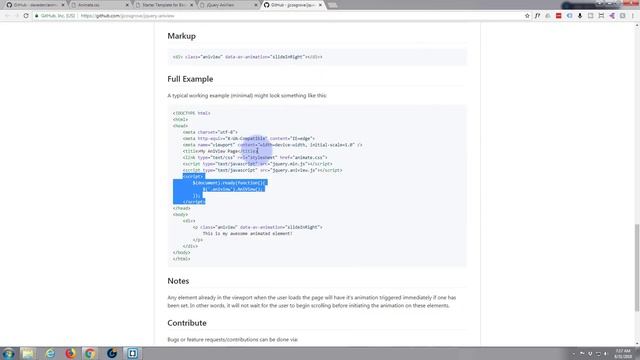Click the volume icon in system tray
640x360 pixels.
pyautogui.click(x=606, y=354)
